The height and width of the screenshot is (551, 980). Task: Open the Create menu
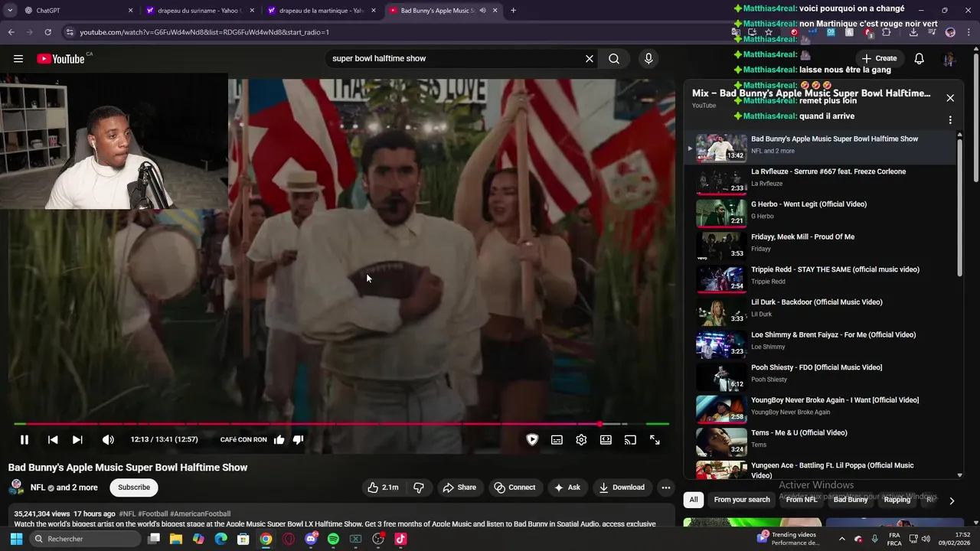point(879,58)
